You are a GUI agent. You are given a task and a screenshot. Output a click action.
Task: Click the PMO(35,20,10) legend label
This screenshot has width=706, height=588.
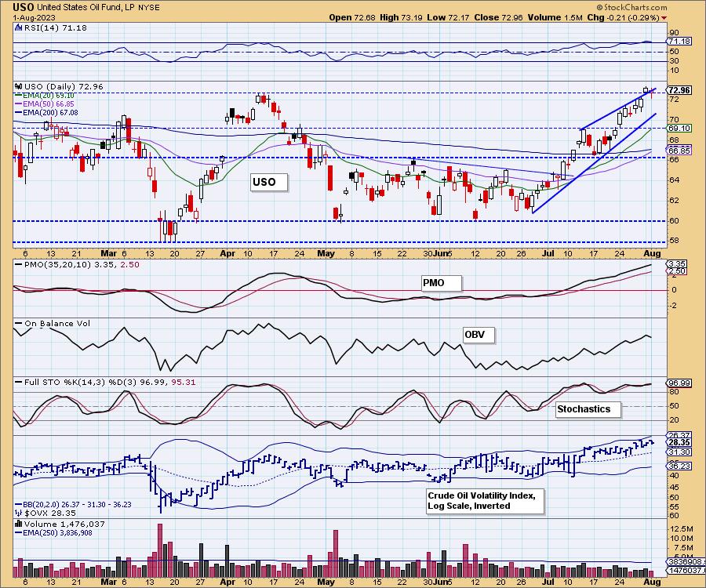[x=78, y=265]
